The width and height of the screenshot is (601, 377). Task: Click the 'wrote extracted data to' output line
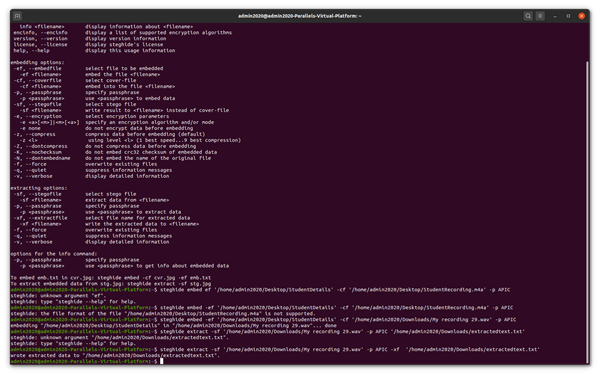115,356
